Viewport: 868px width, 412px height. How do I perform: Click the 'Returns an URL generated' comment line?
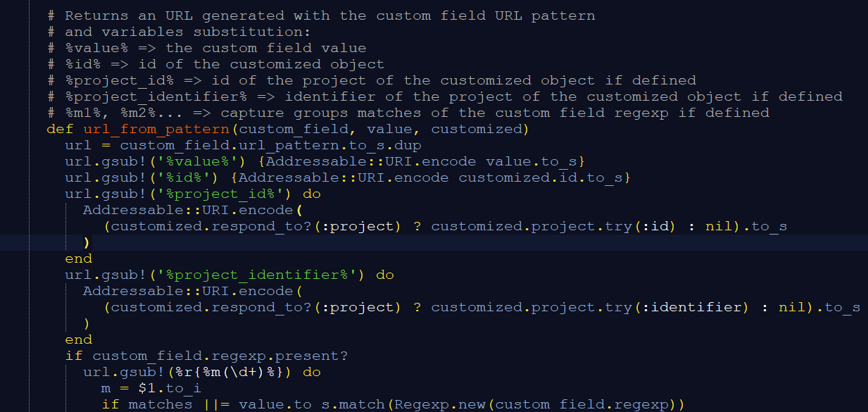[x=321, y=15]
